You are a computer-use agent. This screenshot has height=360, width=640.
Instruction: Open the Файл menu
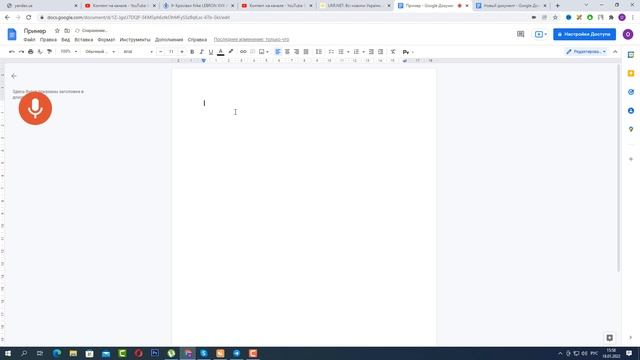coord(29,40)
